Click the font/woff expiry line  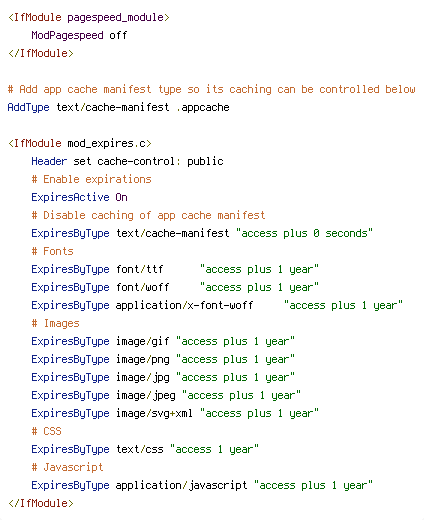(175, 287)
